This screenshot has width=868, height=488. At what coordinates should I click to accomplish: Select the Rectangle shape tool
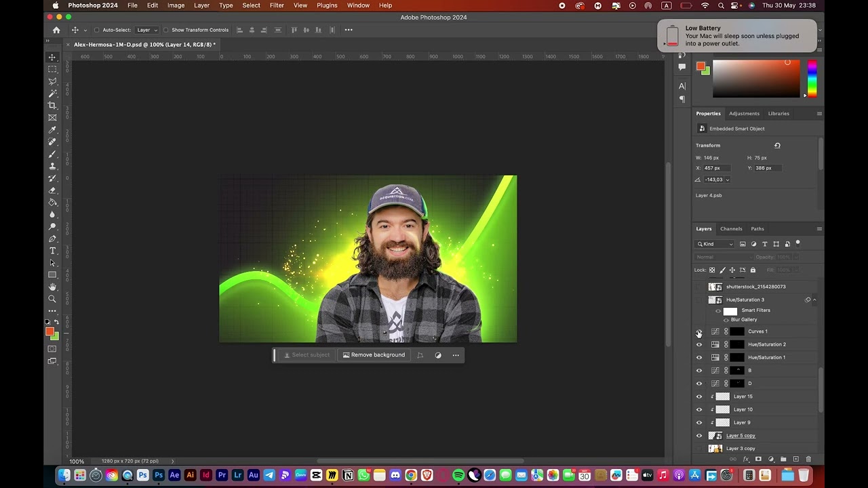(52, 275)
